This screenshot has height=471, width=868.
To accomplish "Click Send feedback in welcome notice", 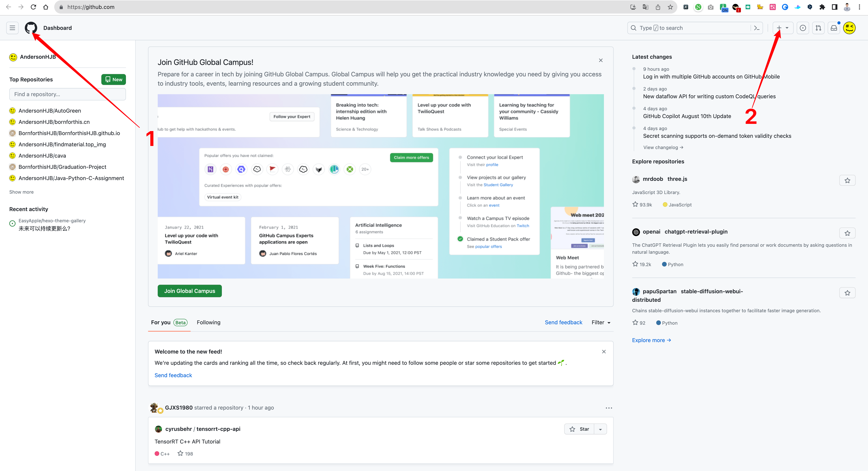I will coord(173,375).
